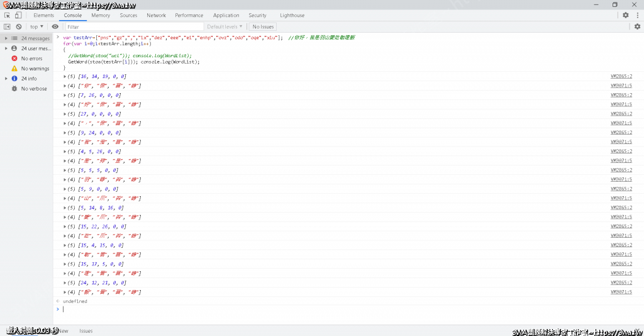This screenshot has height=336, width=644.
Task: Filter sidebar to No warnings
Action: tap(35, 69)
